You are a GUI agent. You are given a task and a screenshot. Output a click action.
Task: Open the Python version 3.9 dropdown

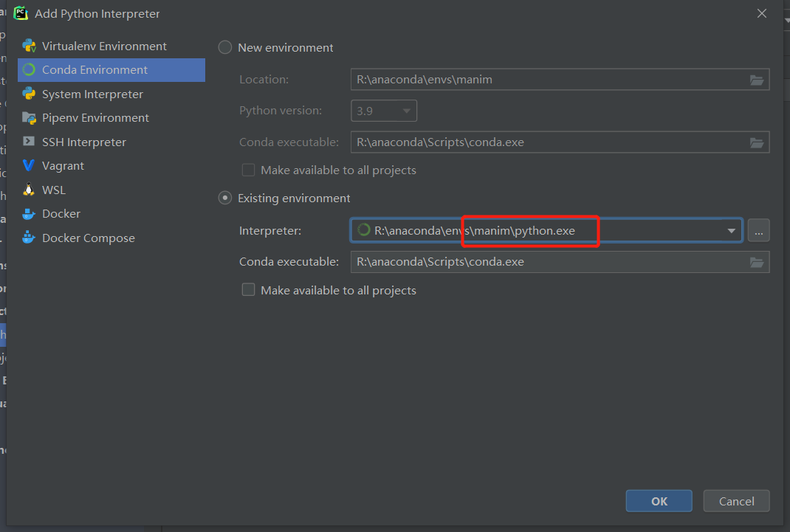[x=384, y=111]
